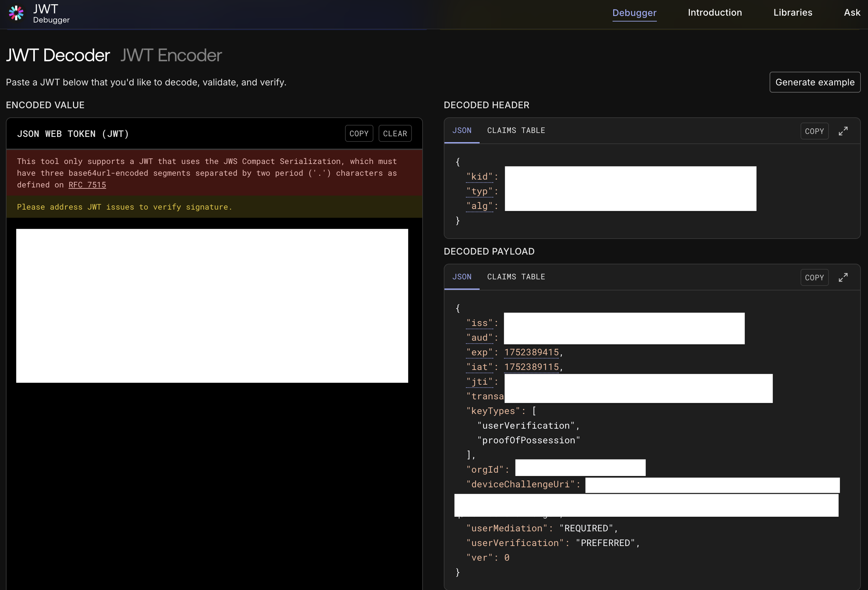Switch header view to Claims Table tab
868x590 pixels.
tap(516, 130)
